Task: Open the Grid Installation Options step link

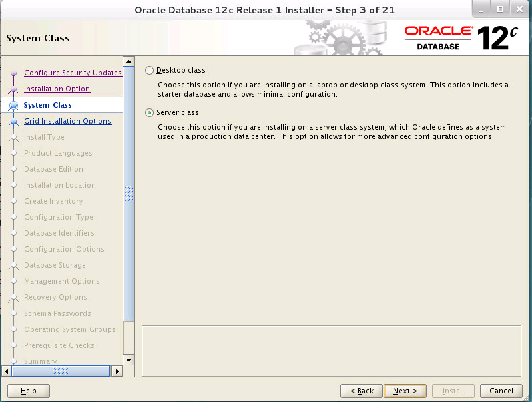Action: [67, 121]
